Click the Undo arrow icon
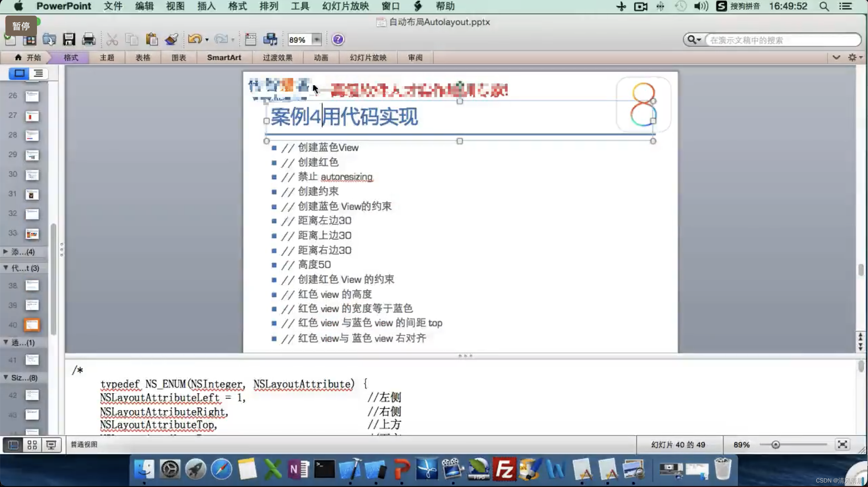The height and width of the screenshot is (487, 868). click(194, 39)
